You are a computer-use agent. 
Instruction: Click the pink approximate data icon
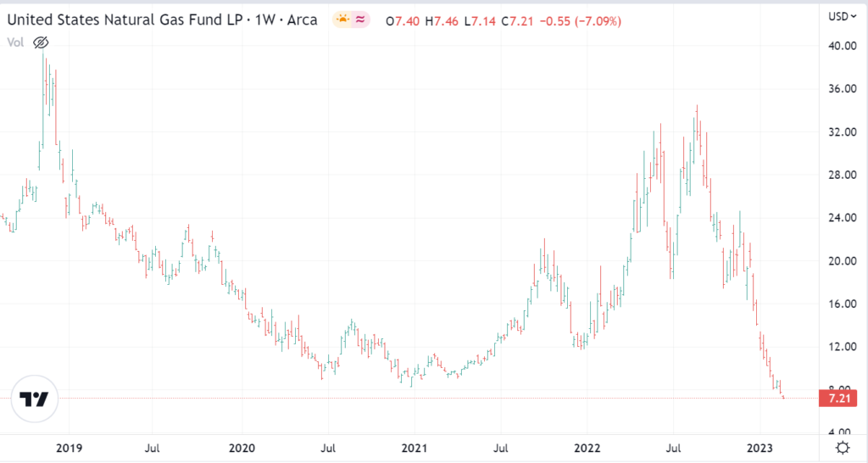pos(360,20)
